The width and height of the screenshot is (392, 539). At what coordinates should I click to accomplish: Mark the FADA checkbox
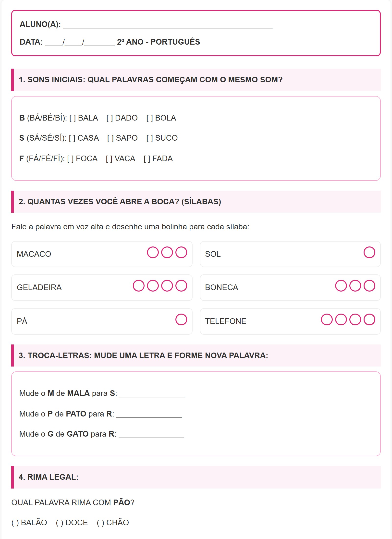[x=147, y=159]
